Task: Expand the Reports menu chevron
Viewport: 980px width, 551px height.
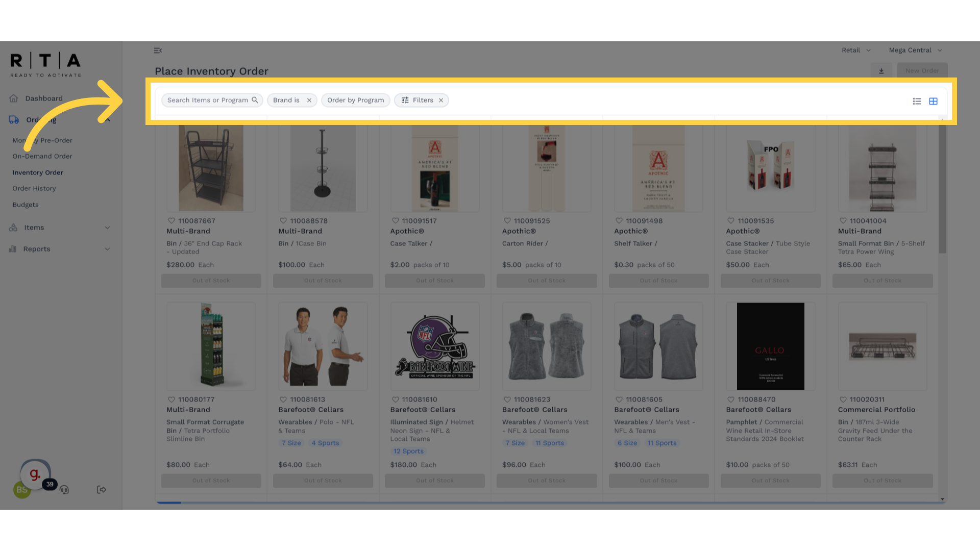Action: click(x=107, y=249)
